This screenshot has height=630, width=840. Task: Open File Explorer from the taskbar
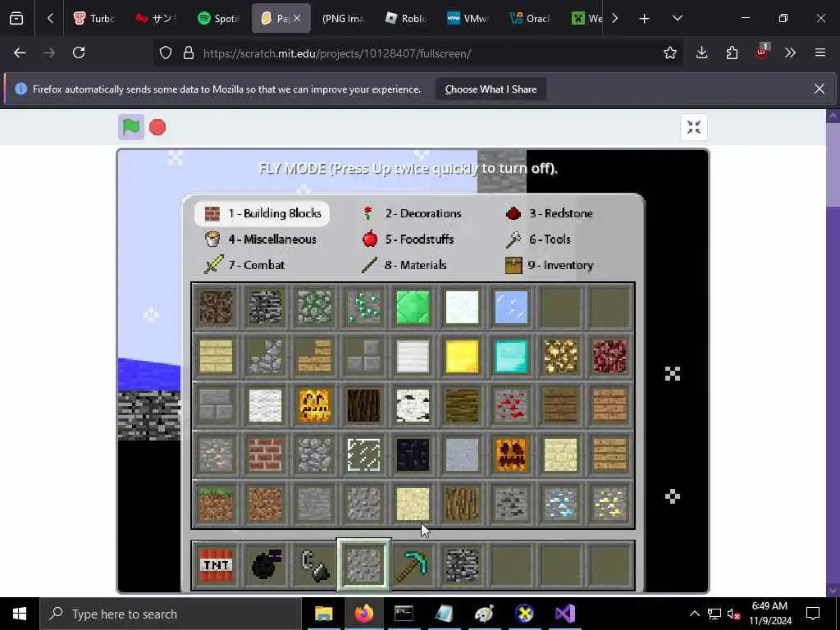coord(323,614)
